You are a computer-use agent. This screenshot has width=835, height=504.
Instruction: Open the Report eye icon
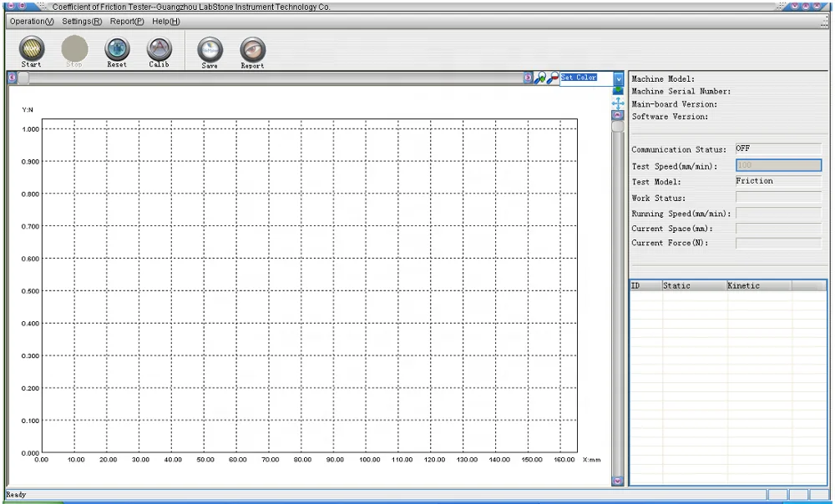point(252,51)
